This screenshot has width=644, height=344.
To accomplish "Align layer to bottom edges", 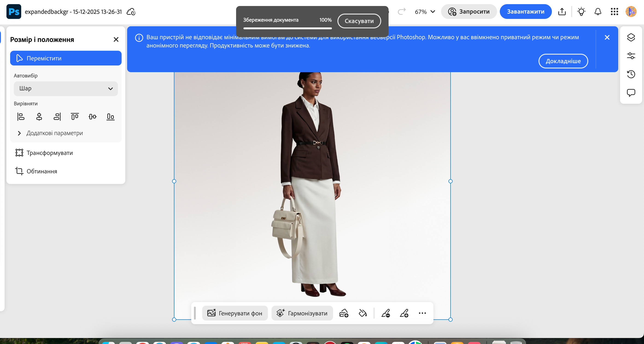I will pyautogui.click(x=110, y=117).
